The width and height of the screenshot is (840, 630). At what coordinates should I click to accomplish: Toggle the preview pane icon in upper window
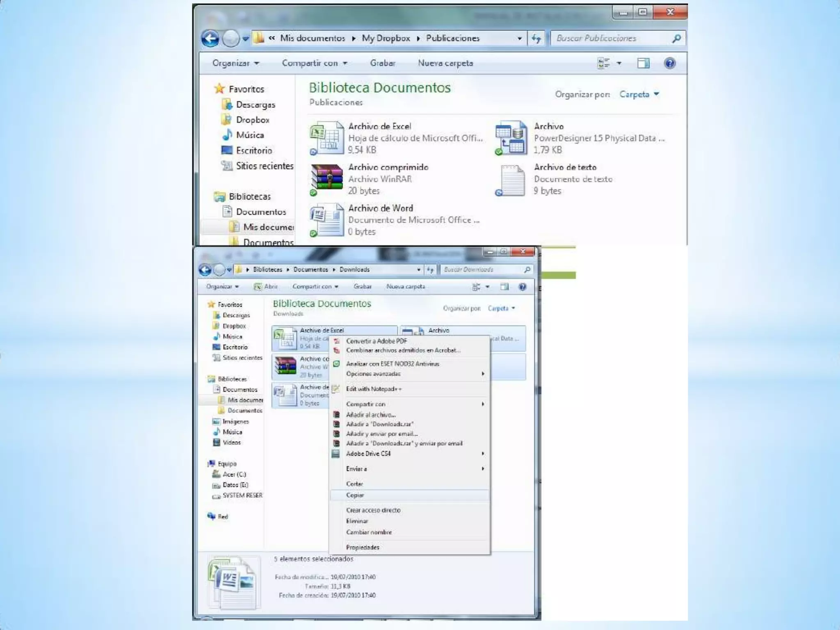pos(643,63)
